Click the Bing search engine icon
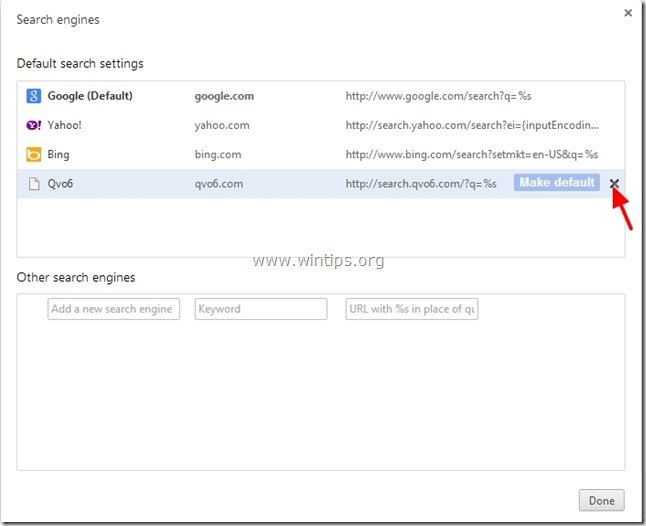This screenshot has width=646, height=526. (33, 154)
